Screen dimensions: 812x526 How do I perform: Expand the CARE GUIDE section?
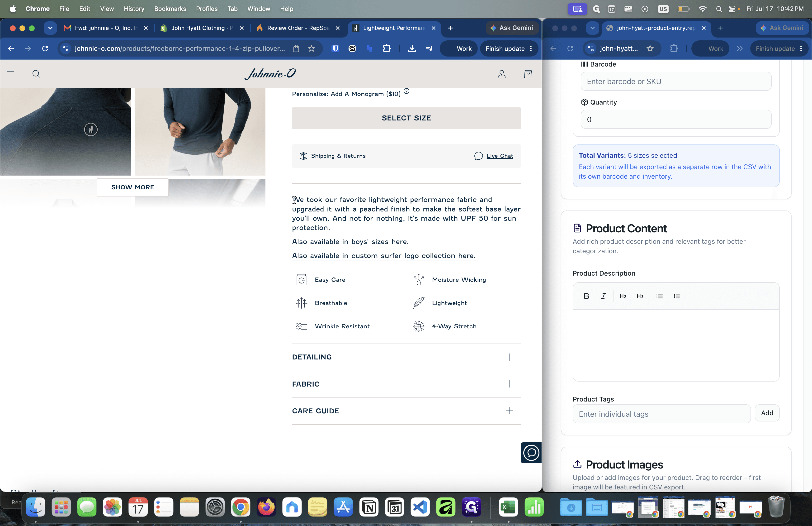(406, 411)
